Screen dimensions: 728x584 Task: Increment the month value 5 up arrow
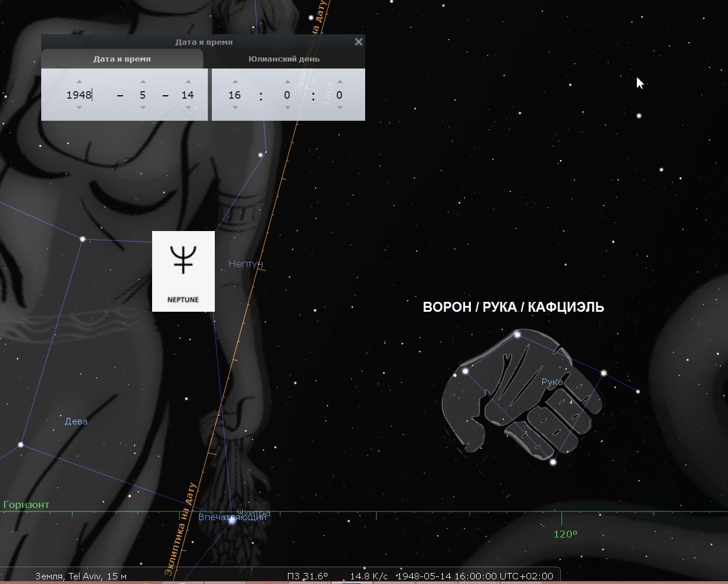pyautogui.click(x=142, y=82)
